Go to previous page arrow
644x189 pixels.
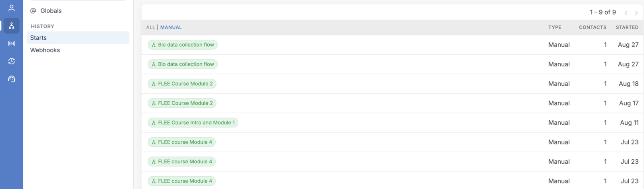tap(626, 13)
